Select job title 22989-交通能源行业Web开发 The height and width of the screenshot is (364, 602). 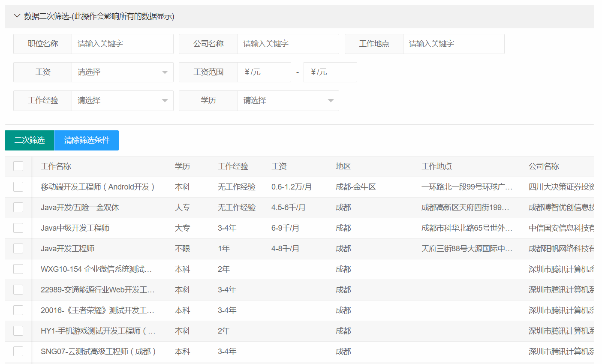click(x=98, y=290)
